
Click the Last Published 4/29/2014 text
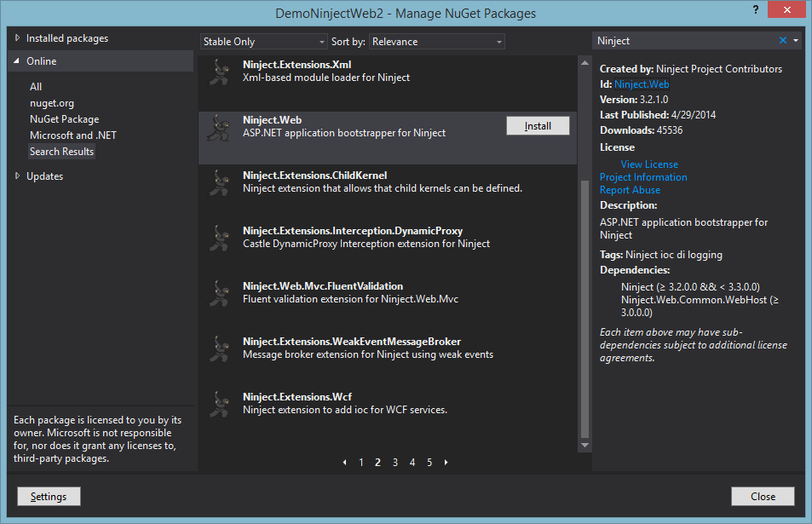(658, 115)
